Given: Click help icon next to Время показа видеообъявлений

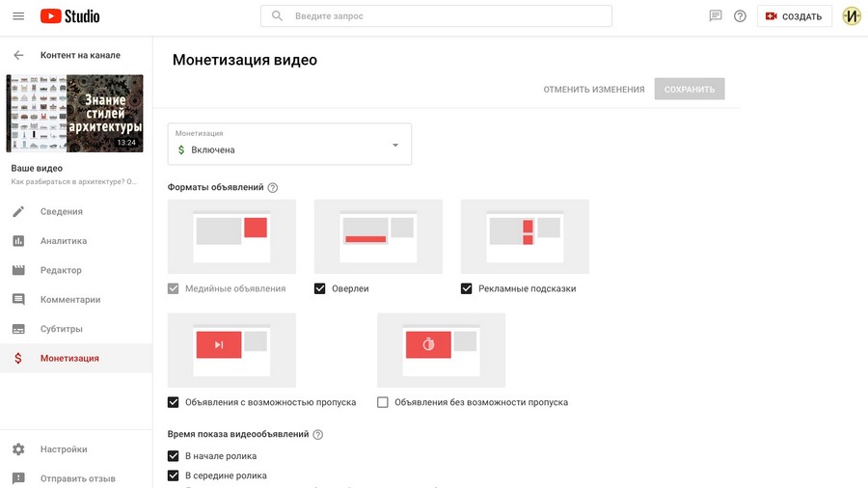Looking at the screenshot, I should coord(318,435).
